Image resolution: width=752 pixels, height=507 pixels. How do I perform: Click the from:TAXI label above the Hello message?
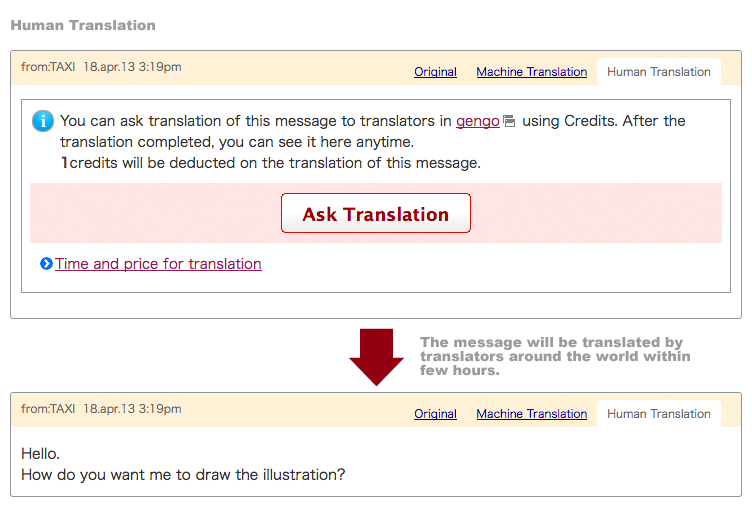[x=48, y=409]
